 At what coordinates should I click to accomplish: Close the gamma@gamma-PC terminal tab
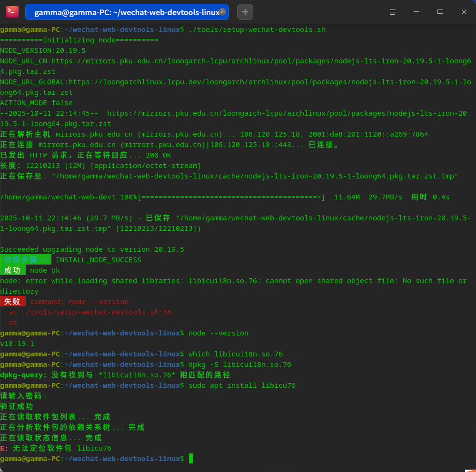click(x=222, y=12)
